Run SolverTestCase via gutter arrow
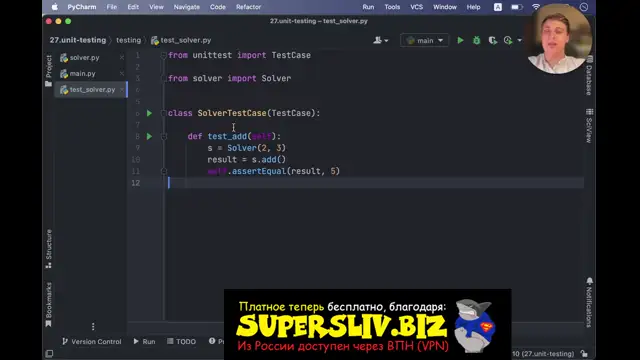 149,113
